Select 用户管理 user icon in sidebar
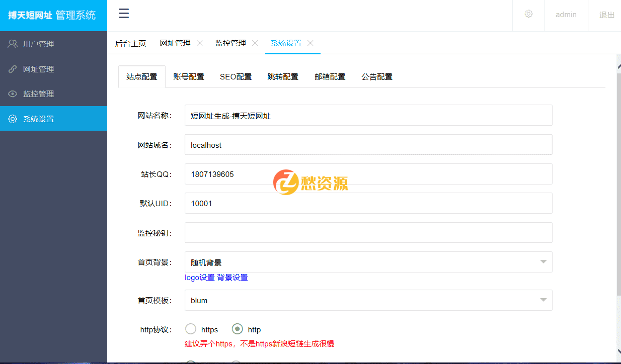 click(12, 43)
